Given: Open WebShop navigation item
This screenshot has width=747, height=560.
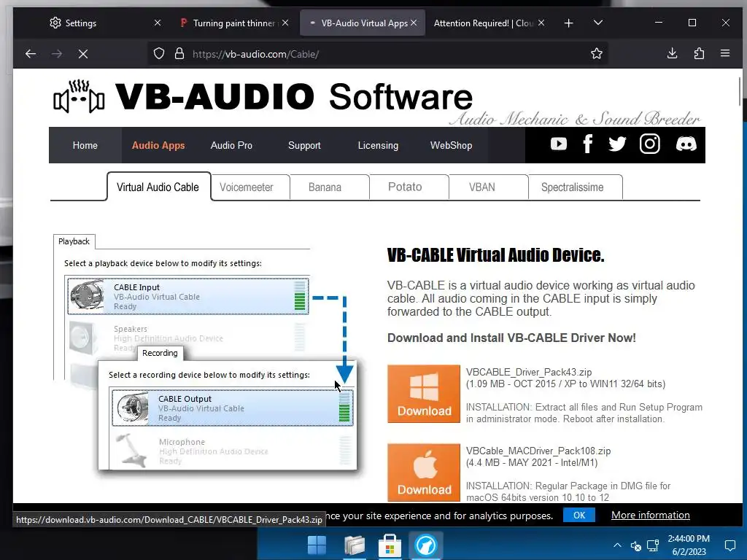Looking at the screenshot, I should pos(451,145).
